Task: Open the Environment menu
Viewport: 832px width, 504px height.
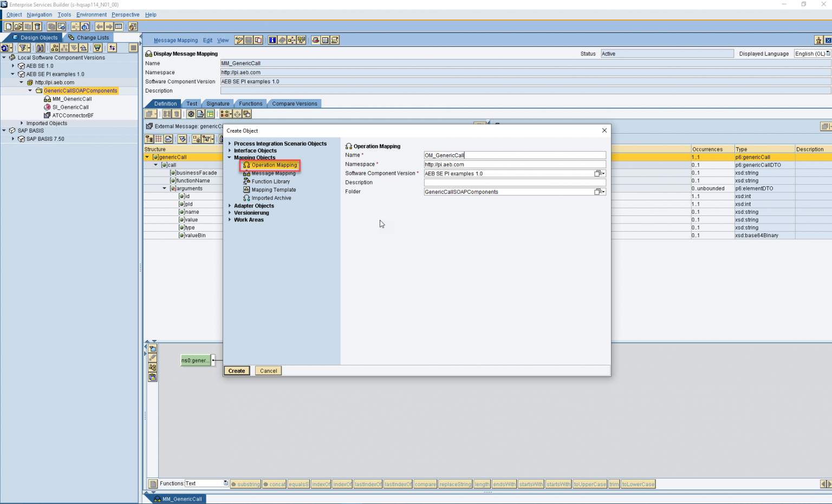Action: [x=91, y=15]
